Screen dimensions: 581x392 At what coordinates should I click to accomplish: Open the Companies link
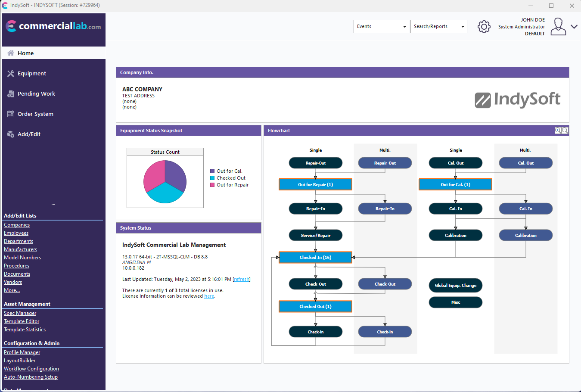pos(17,225)
